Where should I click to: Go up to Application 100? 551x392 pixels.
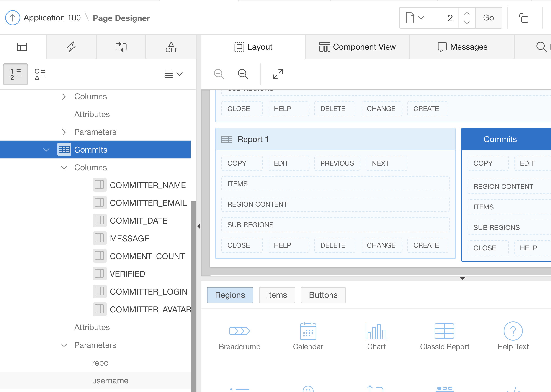[13, 18]
